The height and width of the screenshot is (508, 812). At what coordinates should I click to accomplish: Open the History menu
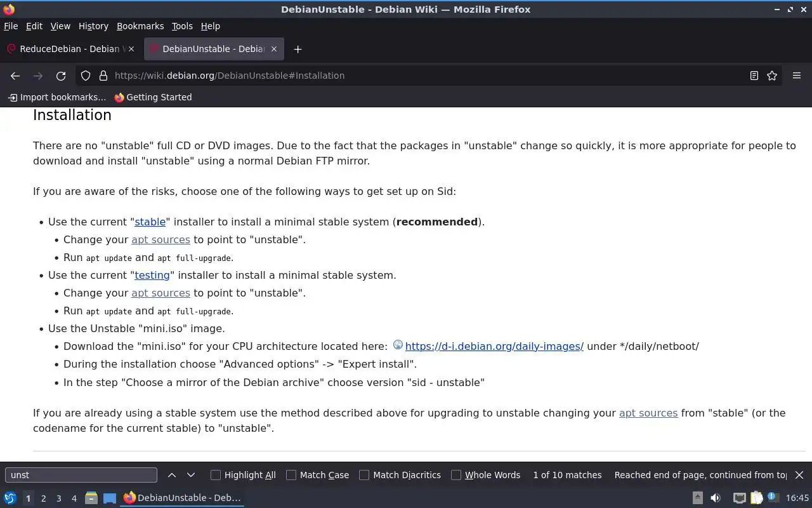coord(93,26)
